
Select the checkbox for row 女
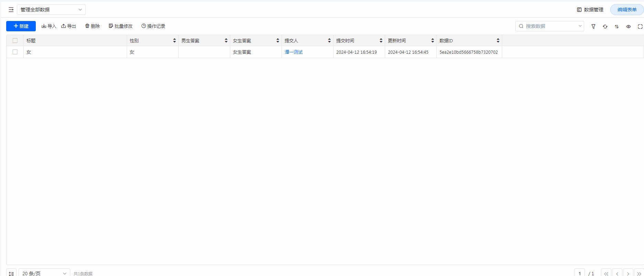[15, 52]
